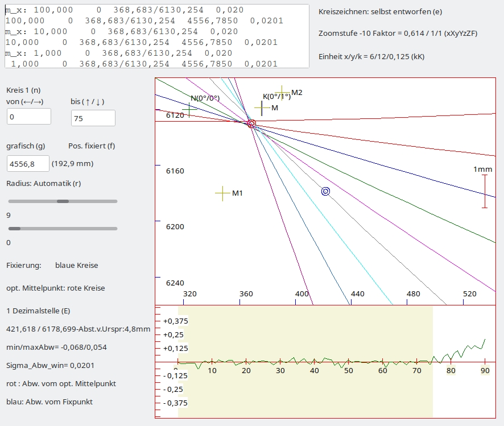Toggle 'Radius: Automatik (r)' mode
Screen dimensions: 504x426
pyautogui.click(x=43, y=184)
